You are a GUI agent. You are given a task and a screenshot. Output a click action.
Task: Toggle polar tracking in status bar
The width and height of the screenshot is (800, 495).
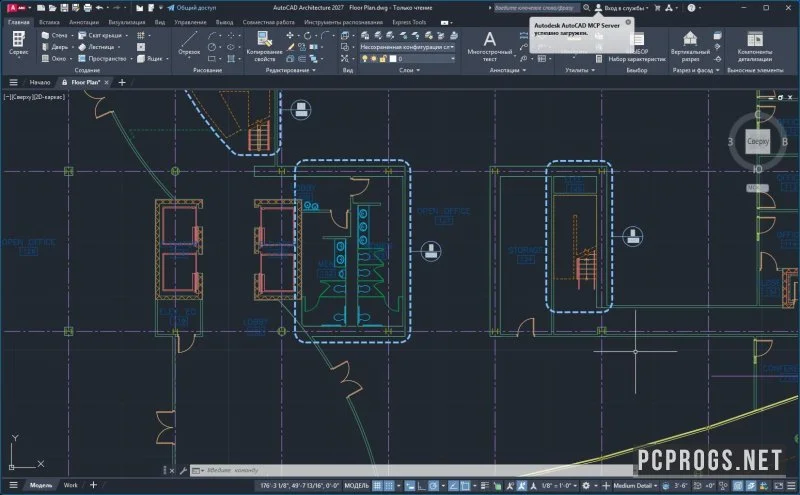433,485
